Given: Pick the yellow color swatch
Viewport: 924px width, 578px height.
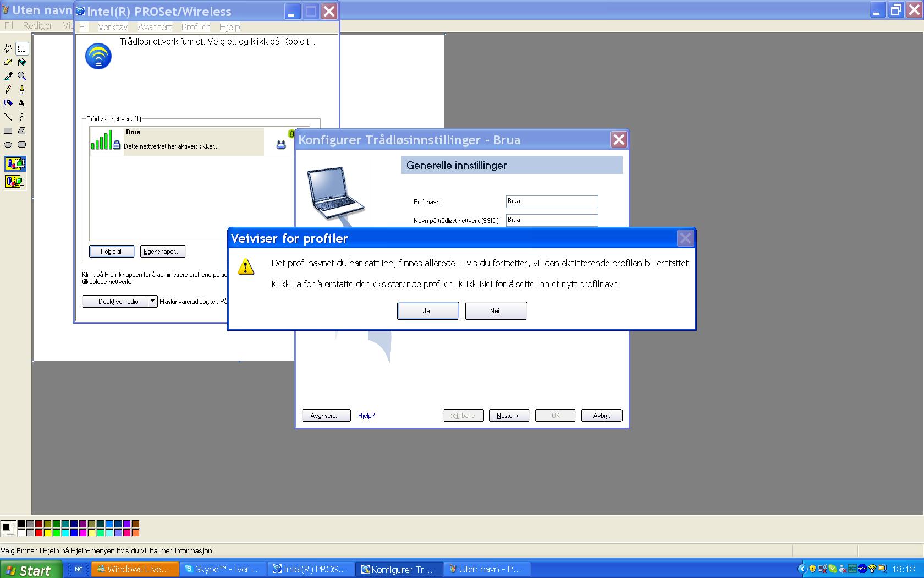Looking at the screenshot, I should tap(48, 532).
